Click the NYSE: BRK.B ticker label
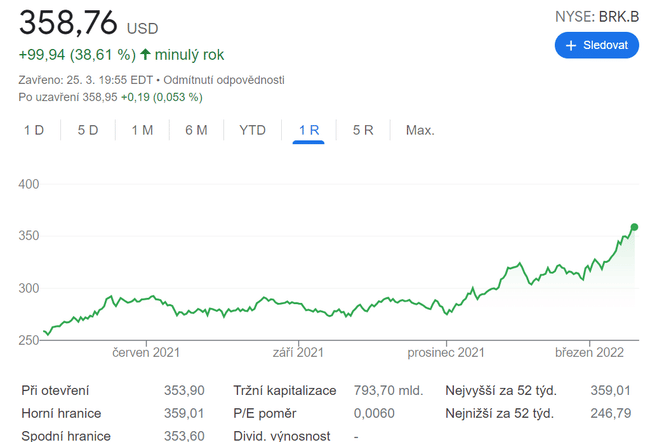Image resolution: width=650 pixels, height=442 pixels. (x=596, y=17)
